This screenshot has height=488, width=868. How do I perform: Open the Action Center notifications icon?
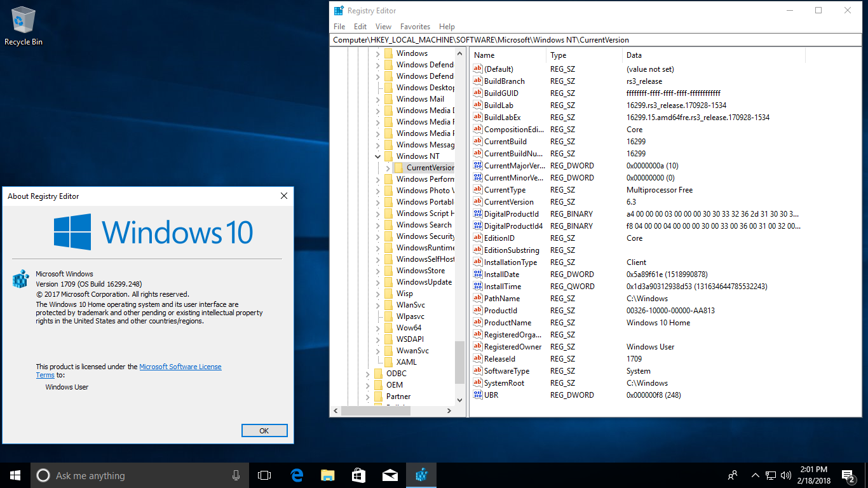(x=848, y=475)
